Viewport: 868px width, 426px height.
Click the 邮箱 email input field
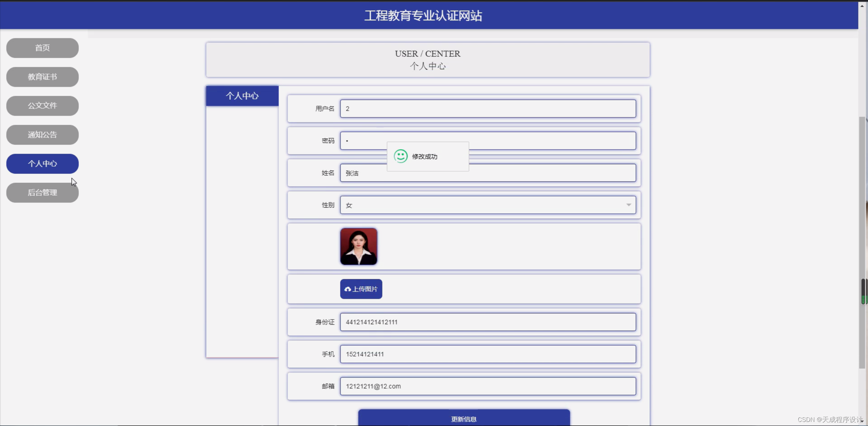tap(487, 386)
